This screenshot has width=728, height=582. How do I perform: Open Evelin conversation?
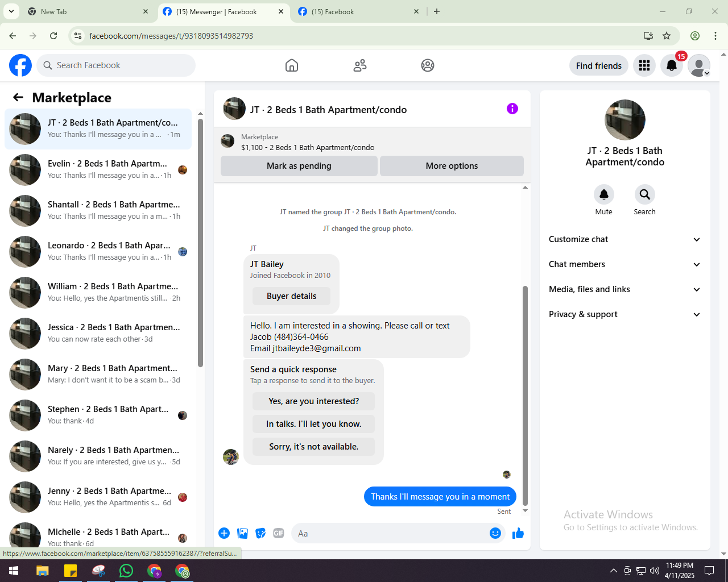coord(98,169)
